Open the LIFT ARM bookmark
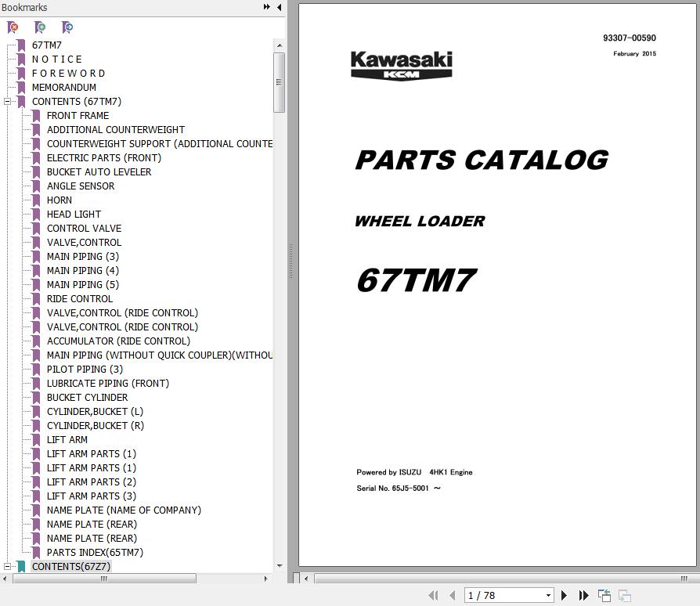This screenshot has height=606, width=700. tap(67, 440)
